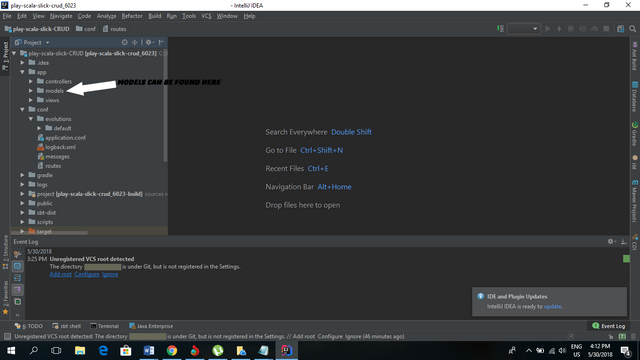Viewport: 640px width, 360px height.
Task: Collapse the conf folder
Action: point(23,109)
